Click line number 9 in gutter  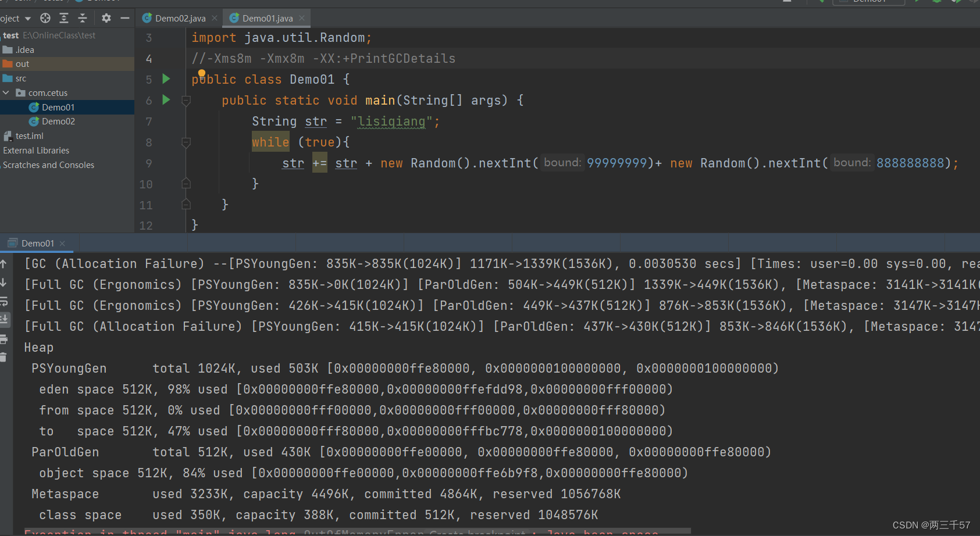tap(149, 163)
